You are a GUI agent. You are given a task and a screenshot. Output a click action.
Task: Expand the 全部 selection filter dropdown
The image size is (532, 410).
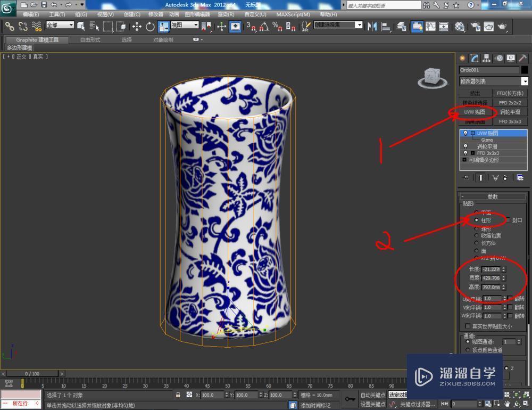click(x=60, y=26)
